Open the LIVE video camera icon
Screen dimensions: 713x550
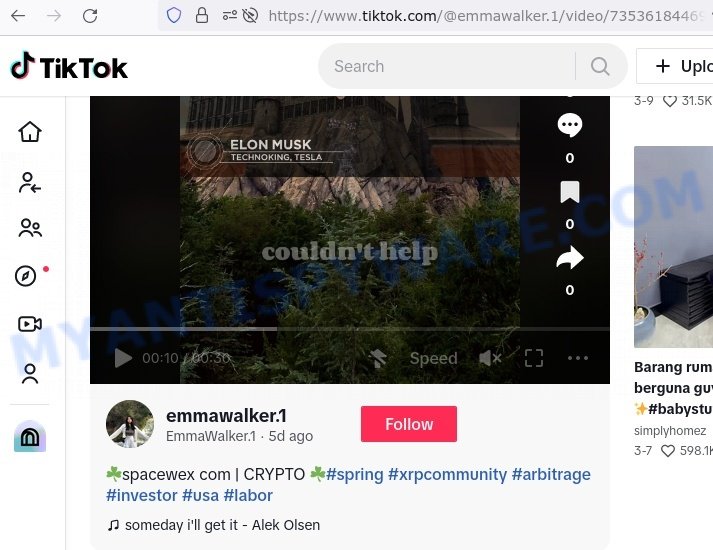30,324
